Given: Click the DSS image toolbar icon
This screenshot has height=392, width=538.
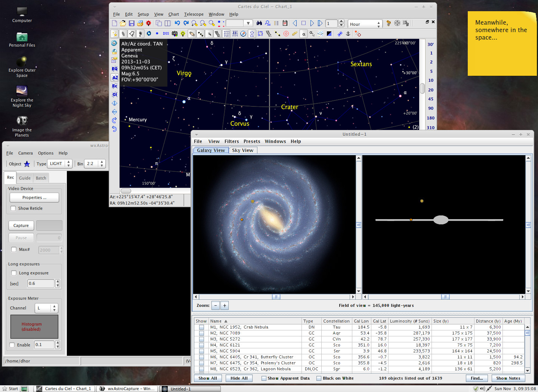Looking at the screenshot, I should (x=166, y=34).
